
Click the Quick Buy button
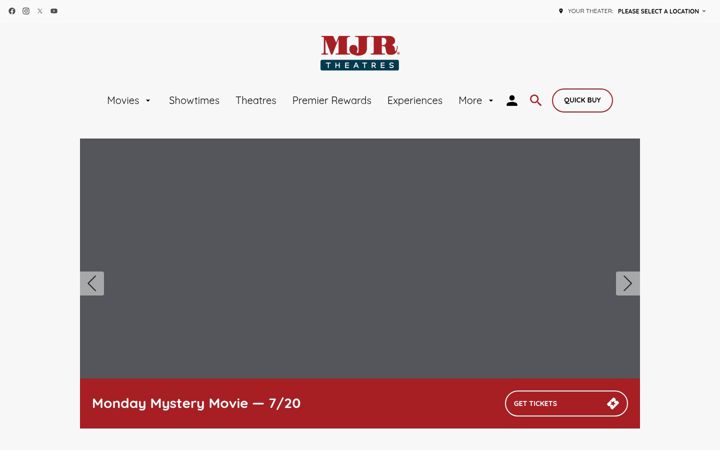[582, 100]
